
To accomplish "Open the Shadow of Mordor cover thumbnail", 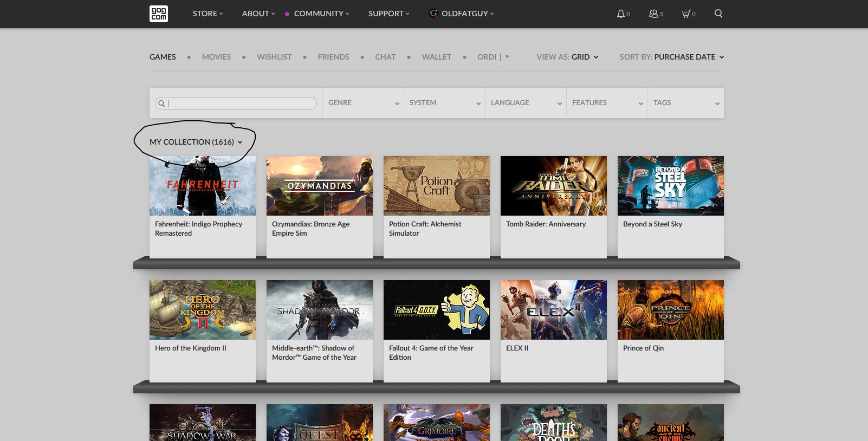I will pyautogui.click(x=320, y=310).
